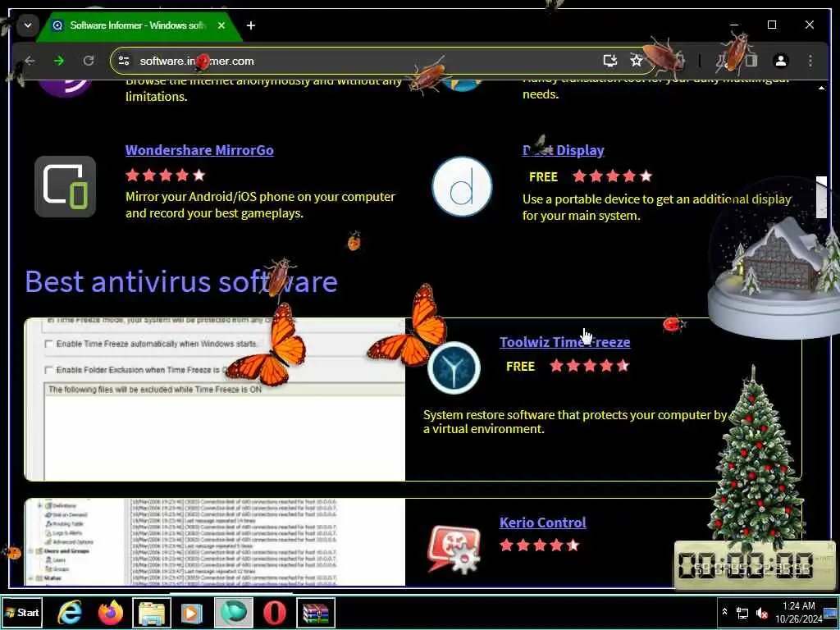
Task: Open a new tab with the plus button
Action: tap(251, 25)
